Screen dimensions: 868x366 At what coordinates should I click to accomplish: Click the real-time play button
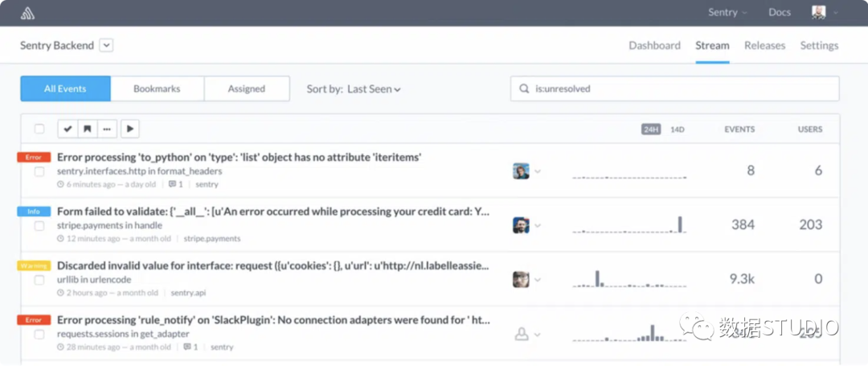tap(130, 129)
